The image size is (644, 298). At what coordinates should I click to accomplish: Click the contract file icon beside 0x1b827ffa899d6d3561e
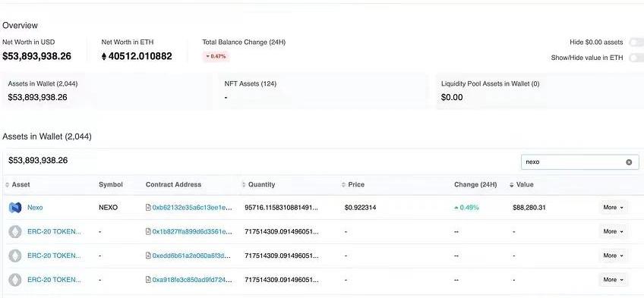coord(148,231)
